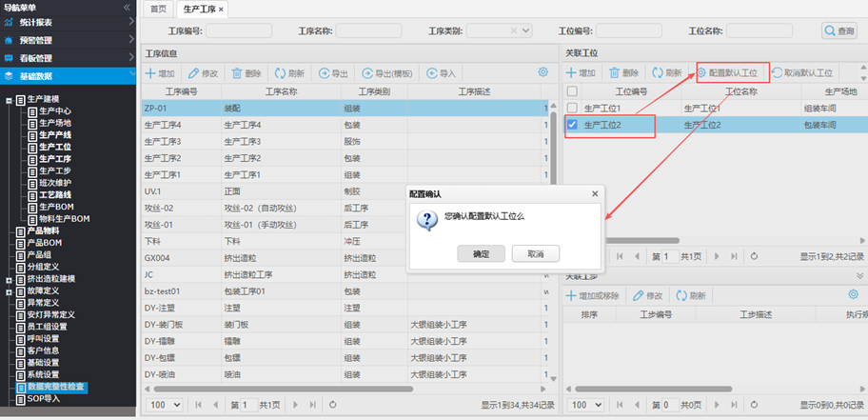The height and width of the screenshot is (420, 868).
Task: Click the page number field in 关联工位 pager
Action: [670, 256]
